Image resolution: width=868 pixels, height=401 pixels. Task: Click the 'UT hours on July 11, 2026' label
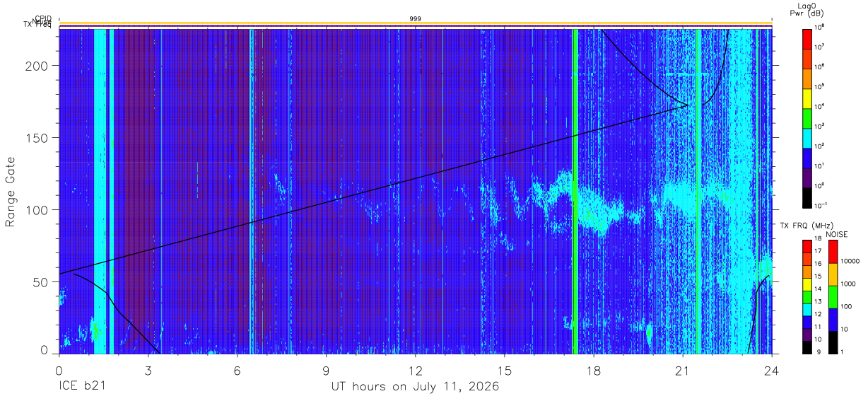point(415,387)
